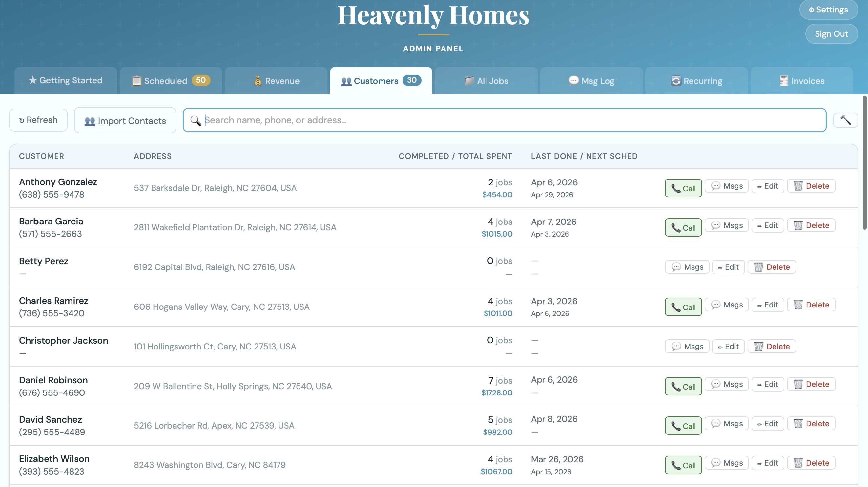This screenshot has height=487, width=868.
Task: Click inside the search input field
Action: [404, 120]
